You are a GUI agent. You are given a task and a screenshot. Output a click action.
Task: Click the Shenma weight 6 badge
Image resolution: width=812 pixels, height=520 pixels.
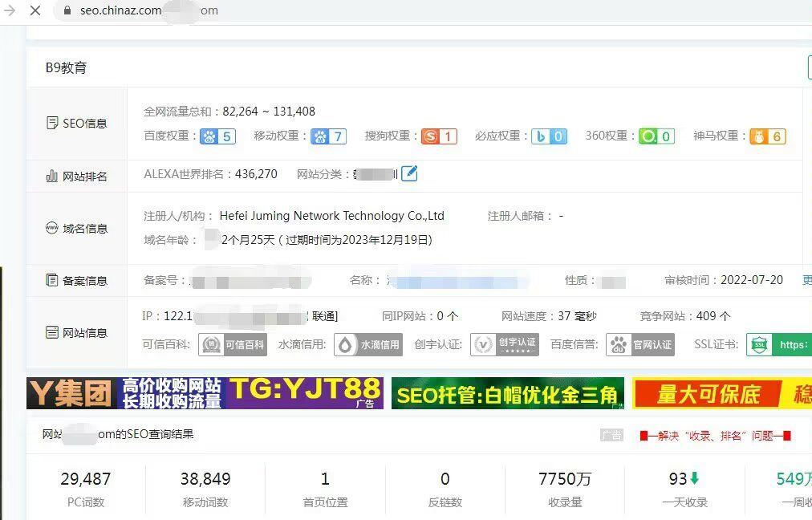(x=768, y=136)
